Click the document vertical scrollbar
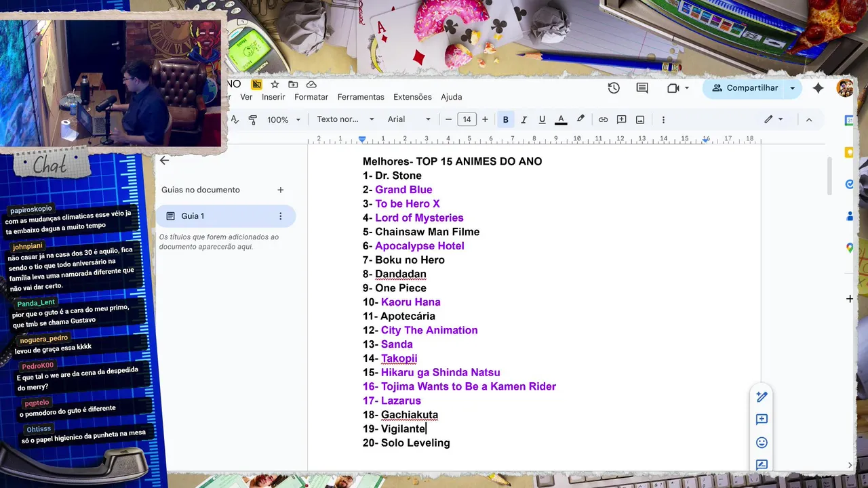 [829, 176]
